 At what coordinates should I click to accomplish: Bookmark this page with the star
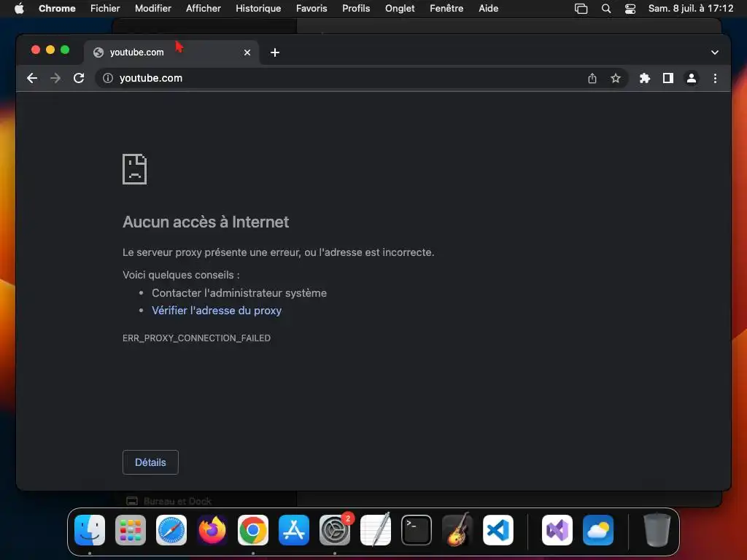tap(616, 78)
